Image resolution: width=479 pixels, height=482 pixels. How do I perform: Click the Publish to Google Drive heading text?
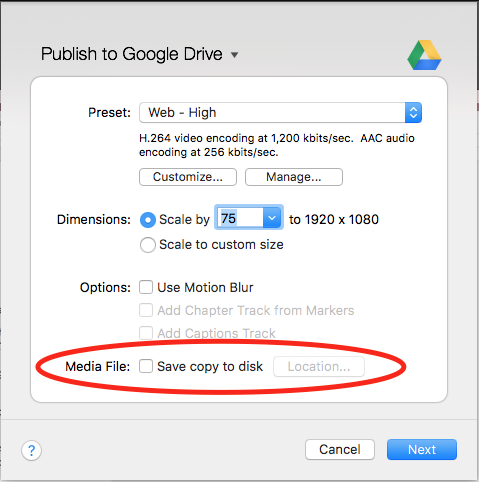pos(132,54)
